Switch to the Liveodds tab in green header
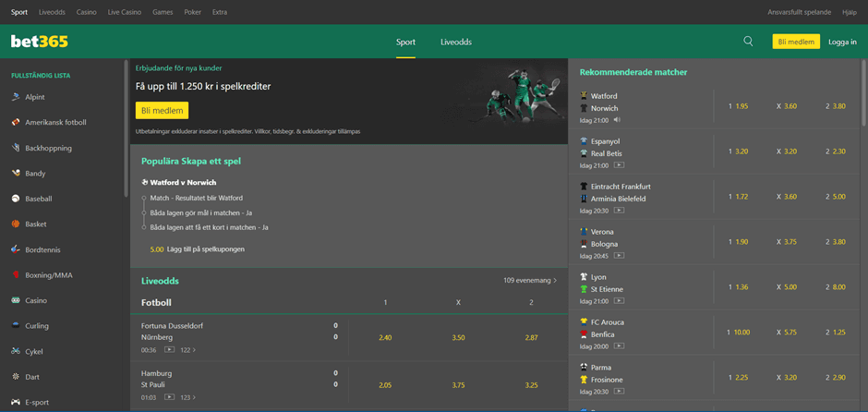Screen dimensions: 868x412 [x=456, y=42]
